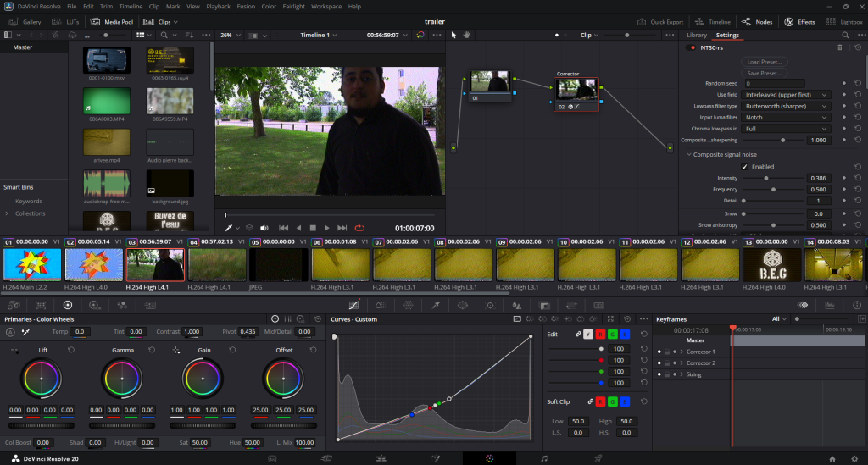The image size is (868, 465).
Task: Open project settings gear icon
Action: pos(854,459)
